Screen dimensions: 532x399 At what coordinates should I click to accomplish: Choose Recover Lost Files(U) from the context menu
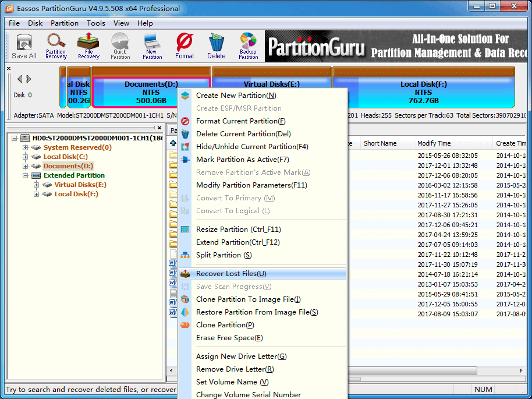(x=230, y=274)
